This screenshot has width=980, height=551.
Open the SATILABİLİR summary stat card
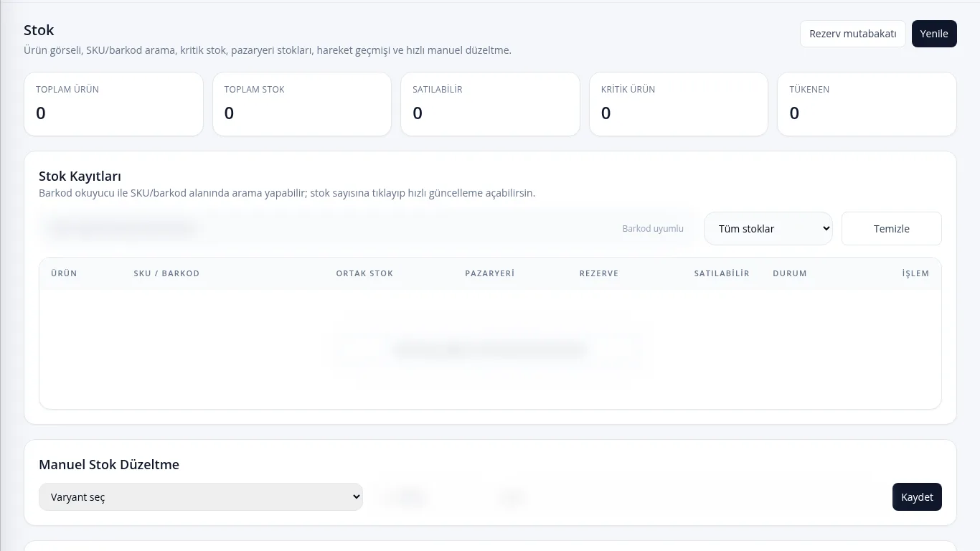490,104
